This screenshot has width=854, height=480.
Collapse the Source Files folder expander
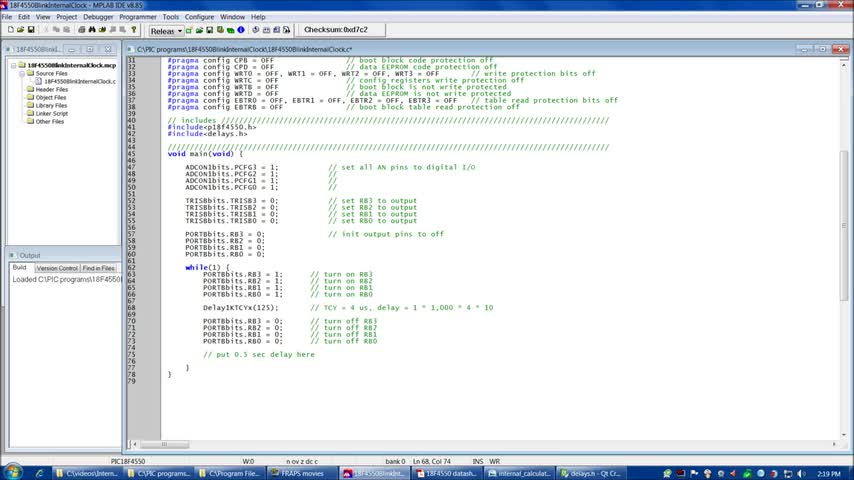[22, 73]
